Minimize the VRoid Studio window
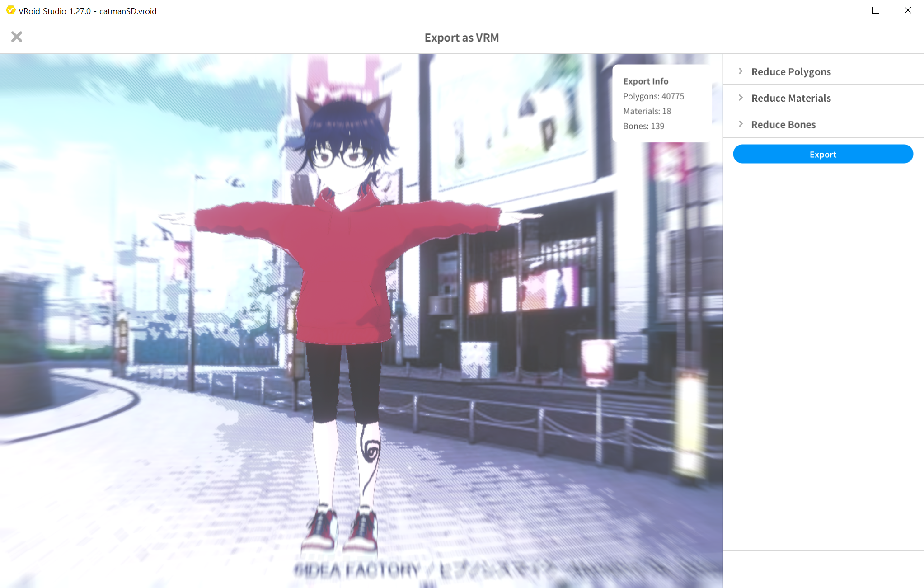 [x=844, y=10]
